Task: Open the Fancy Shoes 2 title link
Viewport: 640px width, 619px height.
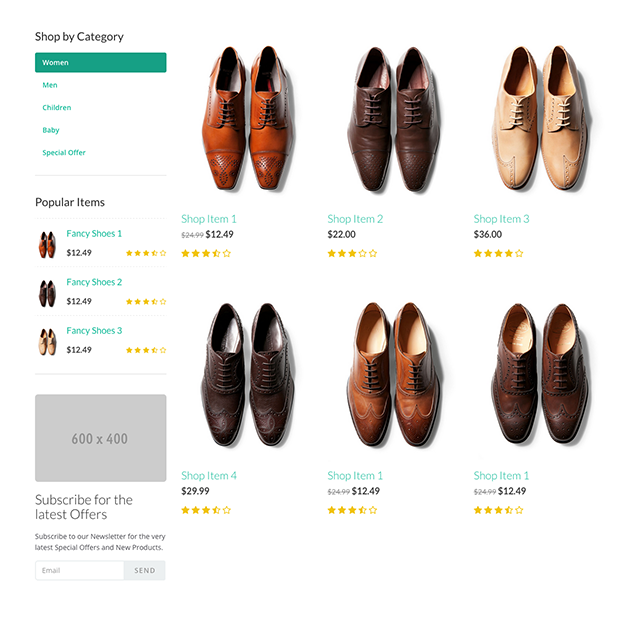Action: click(x=94, y=282)
